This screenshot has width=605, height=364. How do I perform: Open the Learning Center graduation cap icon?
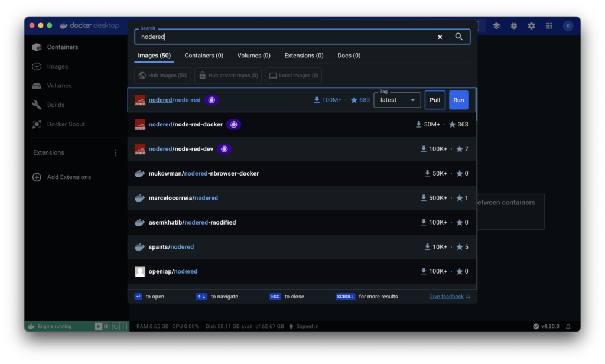coord(496,26)
